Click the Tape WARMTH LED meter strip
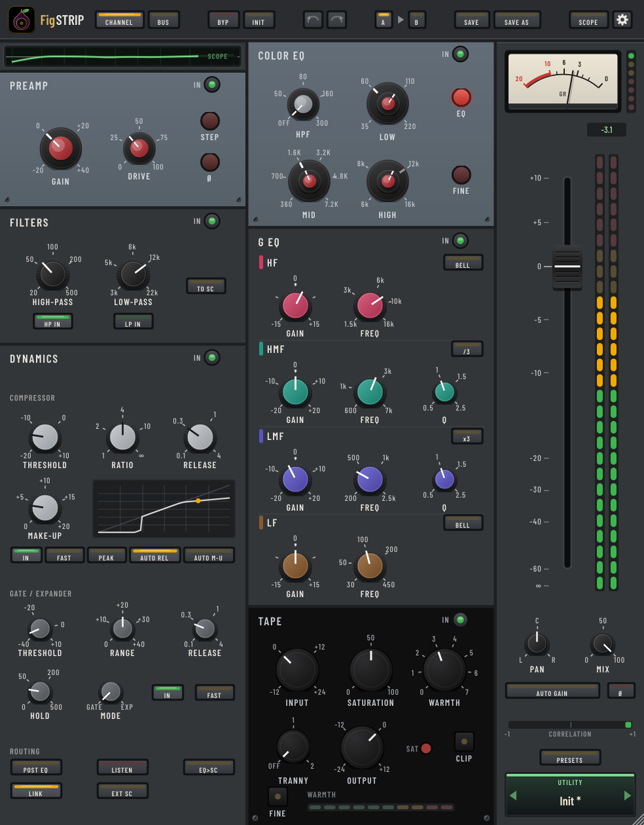 (x=381, y=807)
